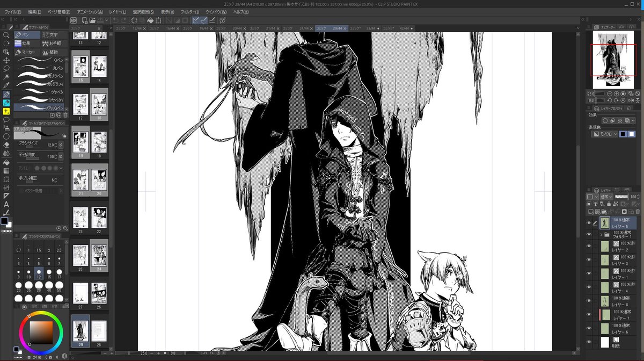This screenshot has width=644, height=361.
Task: Open ページ管理(P) menu
Action: pos(59,12)
